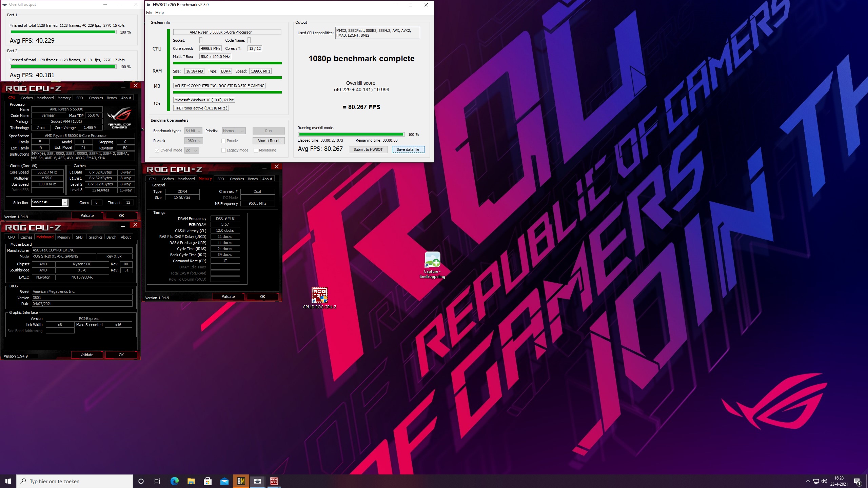Open Graphics tab in CPU-Z Memory window
Viewport: 868px width, 488px height.
[x=237, y=179]
